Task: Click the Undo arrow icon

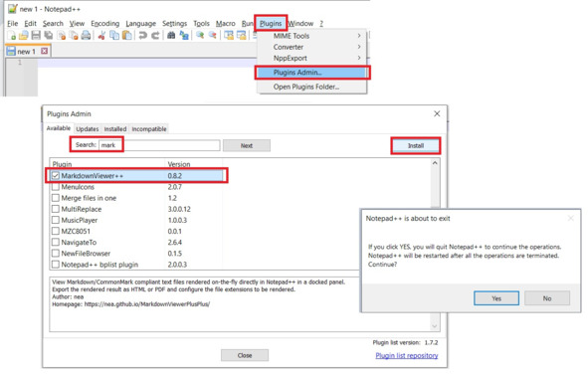Action: tap(142, 36)
